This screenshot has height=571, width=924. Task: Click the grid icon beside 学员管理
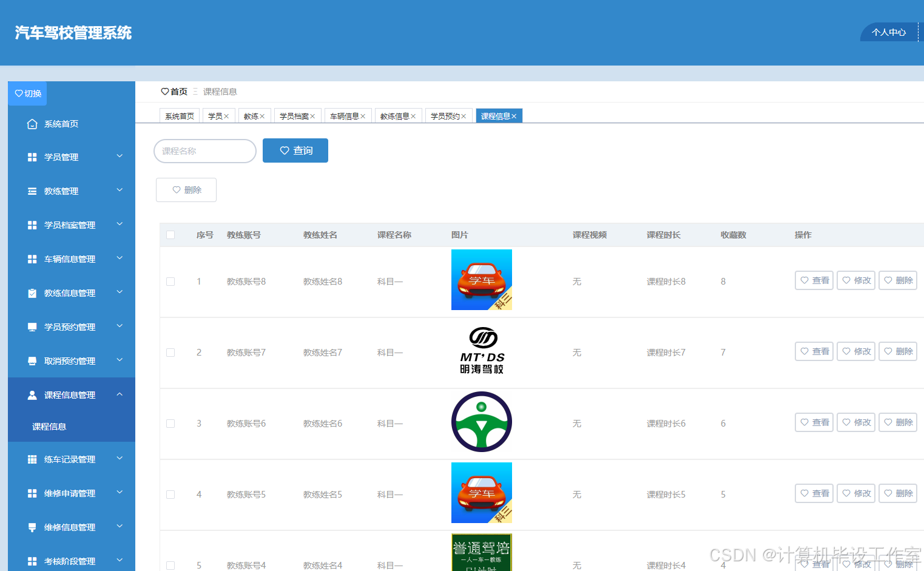32,157
